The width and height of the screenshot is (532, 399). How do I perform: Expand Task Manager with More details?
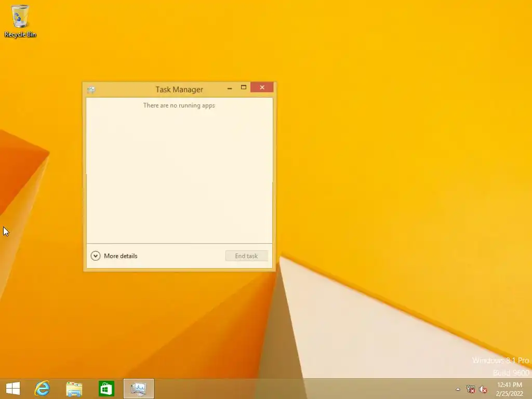click(114, 256)
